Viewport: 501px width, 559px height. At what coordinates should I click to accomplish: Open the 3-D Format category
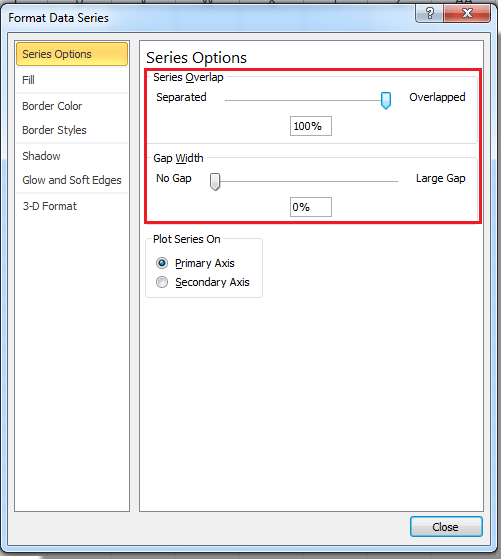(x=72, y=206)
